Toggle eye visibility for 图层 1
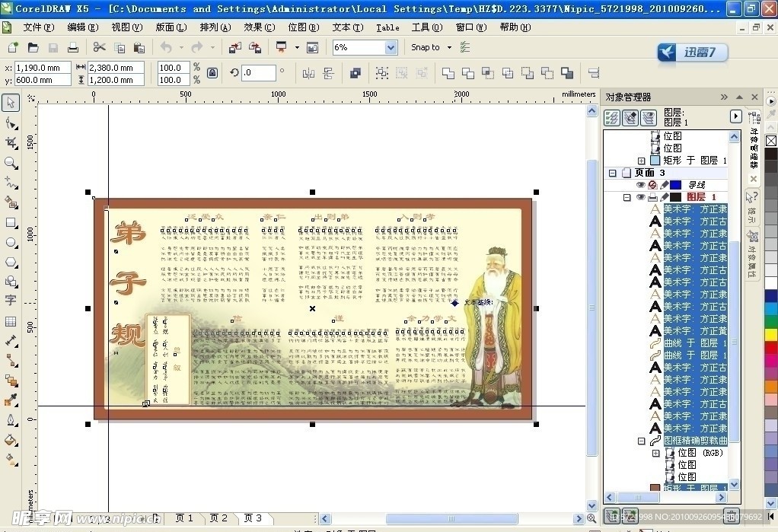778x532 pixels. [640, 197]
